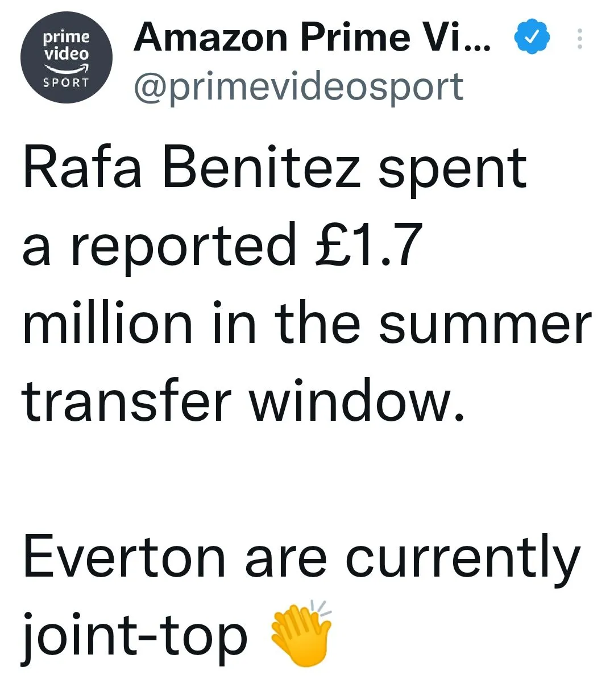Click the word 'Everton' in the tweet
Viewport: 614px width, 700px height.
(124, 559)
